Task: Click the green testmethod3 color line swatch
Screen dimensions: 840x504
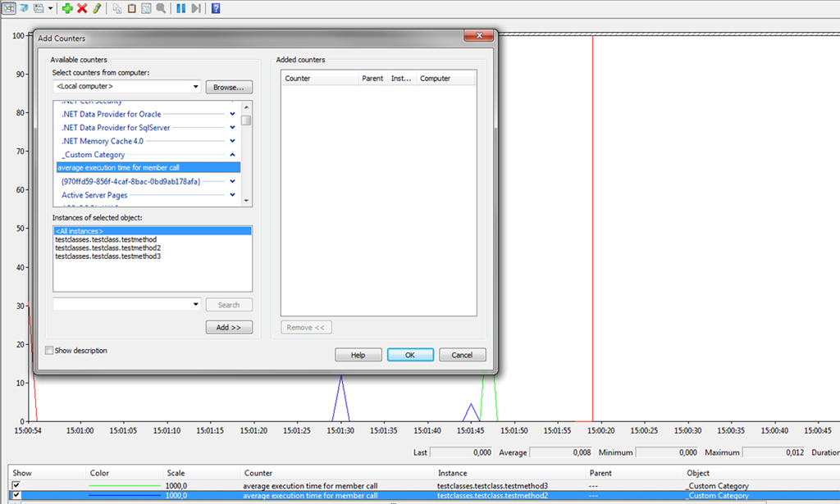Action: [124, 486]
